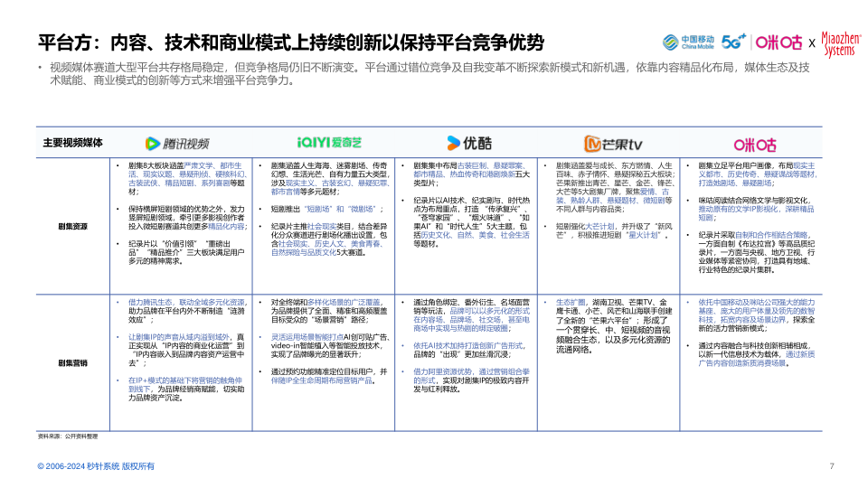This screenshot has height=488, width=868.
Task: Click the Mango bullet "剧集涵盖爱与成长、东方燃情"
Action: tap(615, 187)
